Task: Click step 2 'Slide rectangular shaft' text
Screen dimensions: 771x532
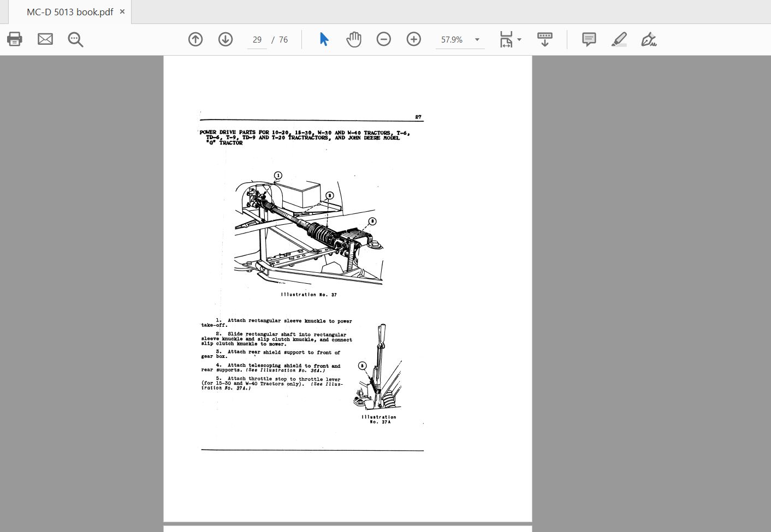Action: click(277, 339)
